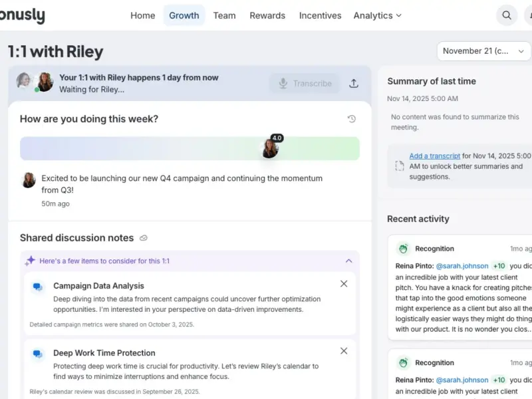532x399 pixels.
Task: Click the 4.0 mood slider handle
Action: tap(271, 148)
